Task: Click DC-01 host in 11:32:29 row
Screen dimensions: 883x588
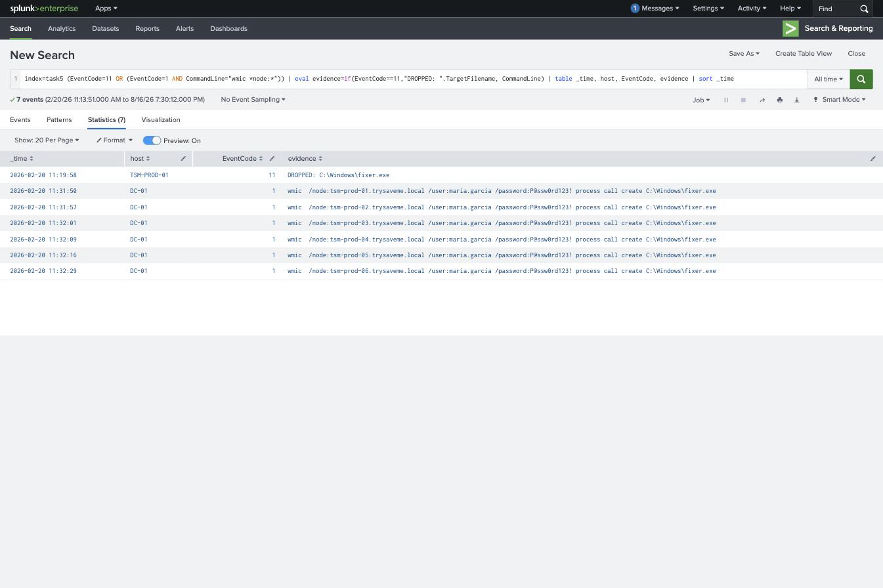Action: click(x=139, y=271)
